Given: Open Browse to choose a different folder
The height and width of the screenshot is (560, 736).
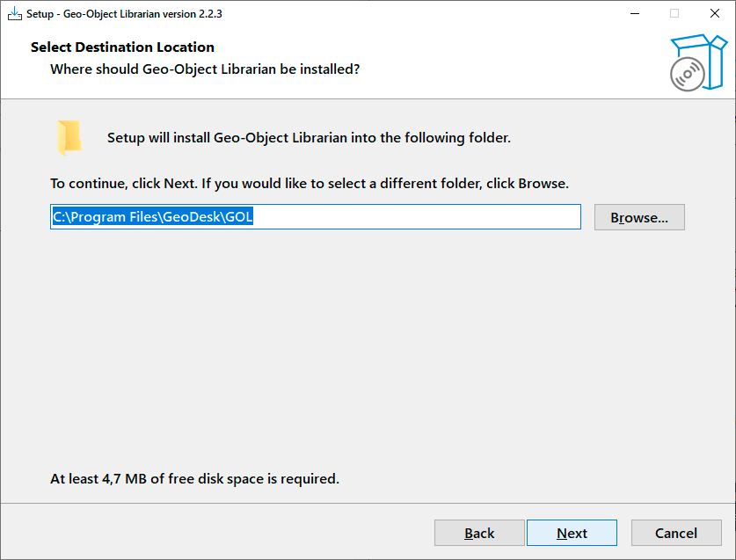Looking at the screenshot, I should (x=639, y=217).
